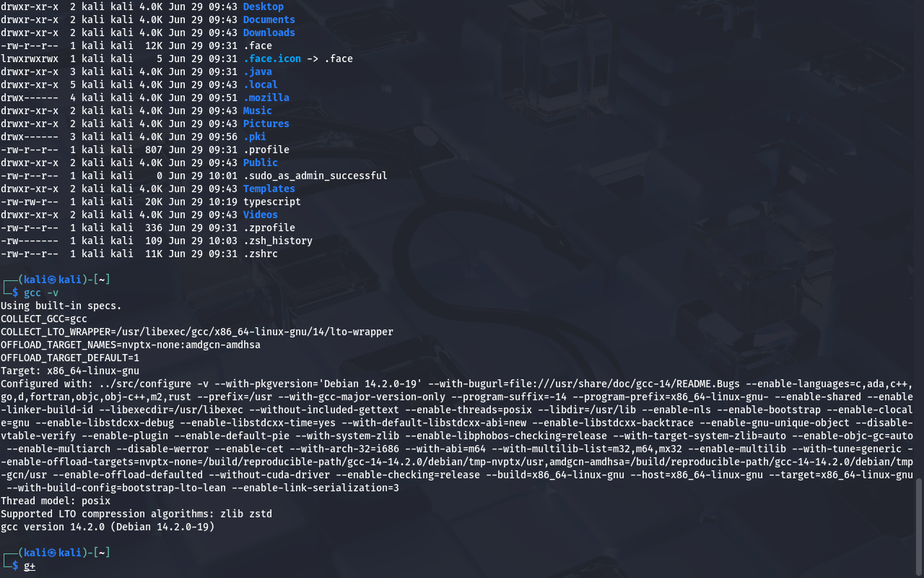
Task: Click the '20K' size of typescript
Action: click(154, 202)
